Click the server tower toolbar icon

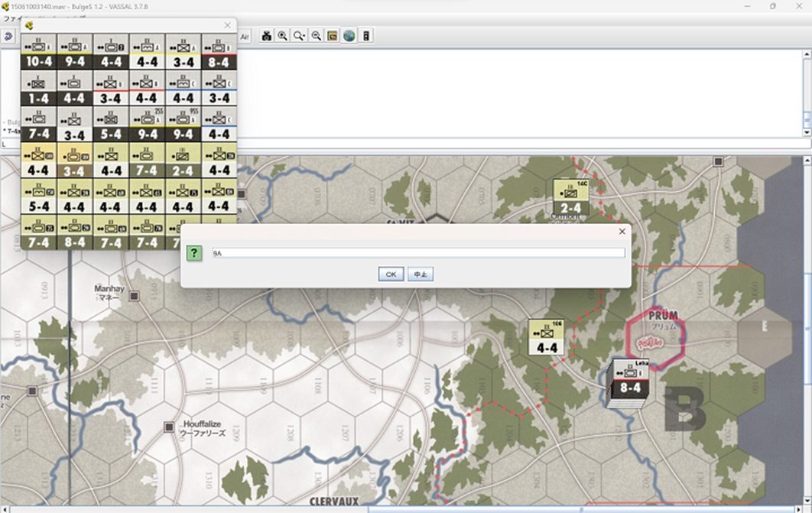366,36
